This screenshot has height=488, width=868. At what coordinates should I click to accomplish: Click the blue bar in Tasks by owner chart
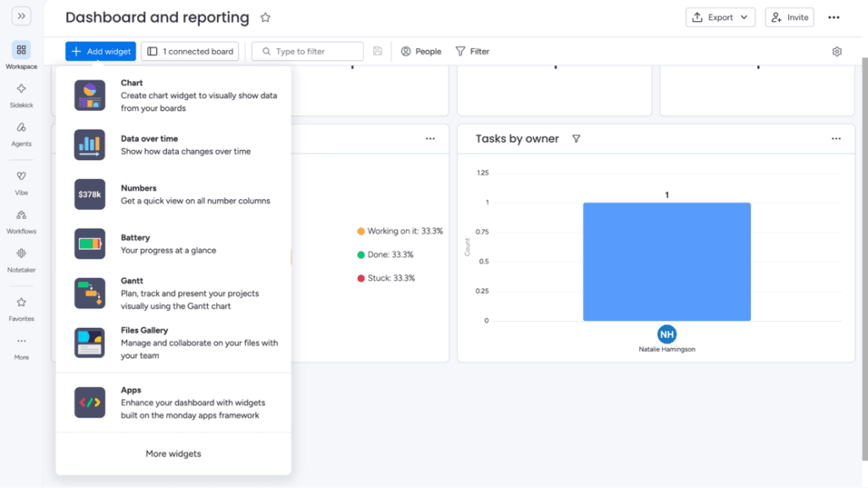click(x=666, y=262)
